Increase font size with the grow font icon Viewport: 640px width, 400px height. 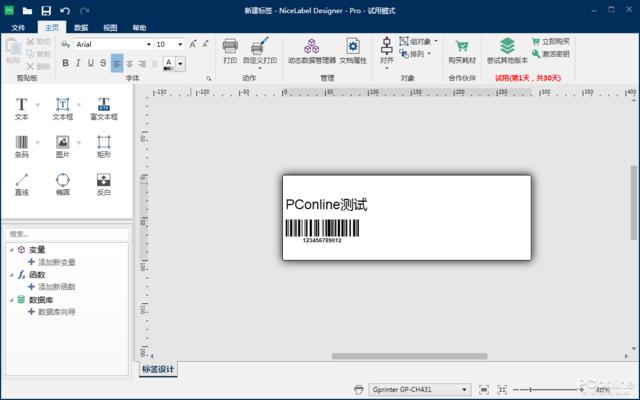(x=193, y=44)
